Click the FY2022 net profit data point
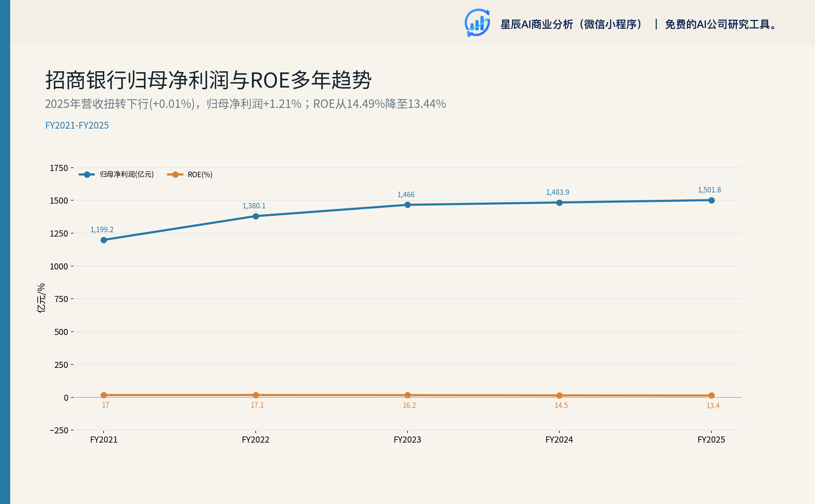The width and height of the screenshot is (815, 504). pos(256,216)
